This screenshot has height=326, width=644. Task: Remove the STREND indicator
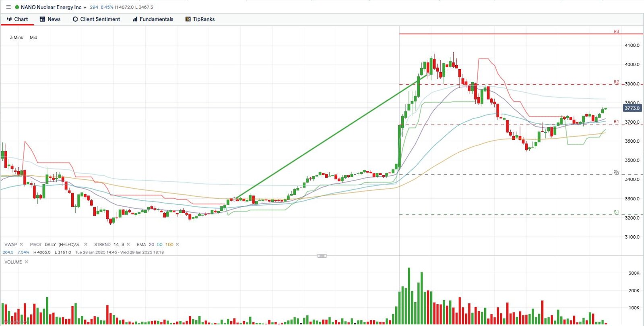(x=128, y=244)
